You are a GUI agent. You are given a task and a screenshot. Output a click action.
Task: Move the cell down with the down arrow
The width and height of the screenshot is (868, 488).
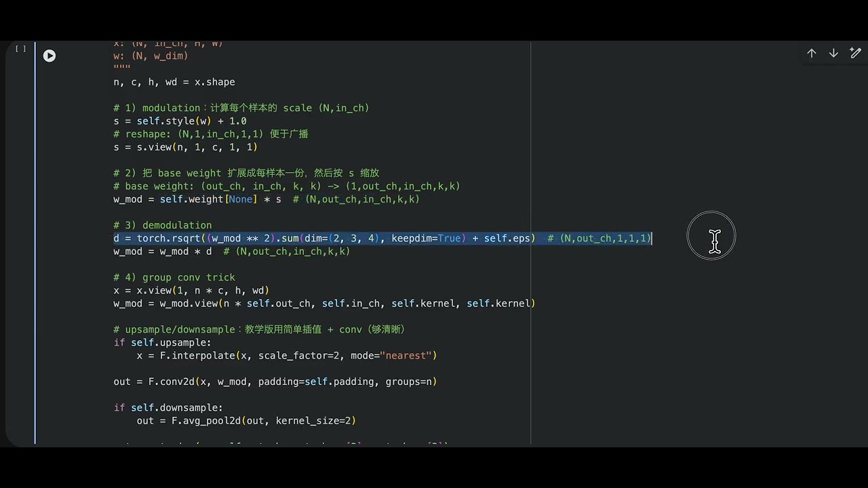[833, 54]
